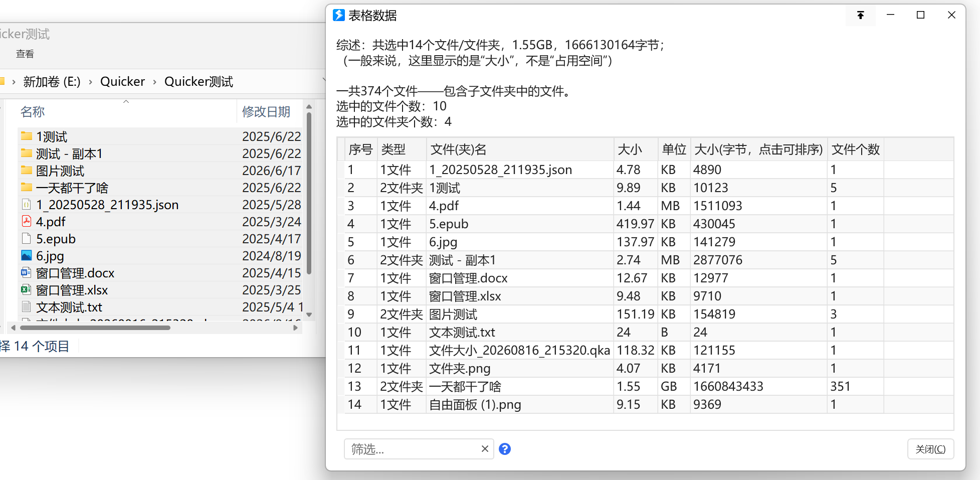Select the 图片测试 folder icon in Explorer
Image resolution: width=980 pixels, height=480 pixels.
click(x=27, y=170)
